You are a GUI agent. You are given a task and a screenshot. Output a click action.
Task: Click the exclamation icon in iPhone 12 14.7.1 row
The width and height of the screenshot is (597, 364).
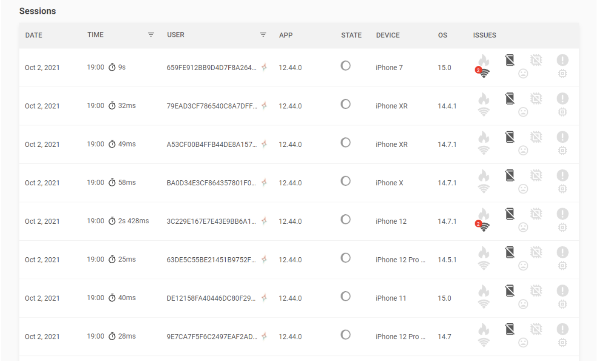(563, 214)
